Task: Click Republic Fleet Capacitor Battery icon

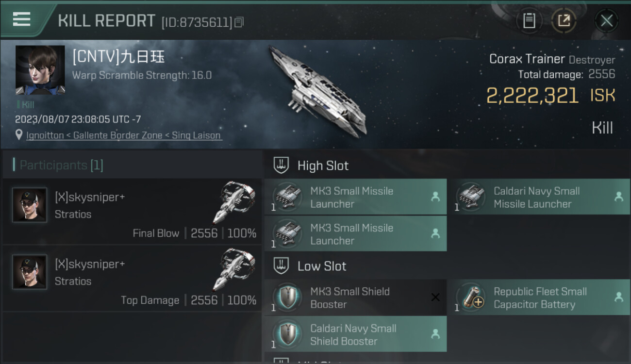Action: [x=472, y=298]
